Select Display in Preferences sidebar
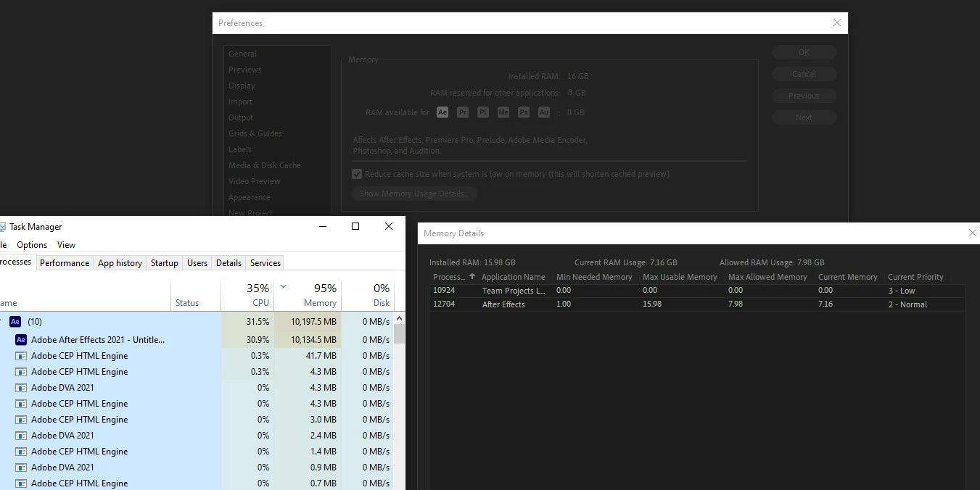Image resolution: width=980 pixels, height=490 pixels. coord(242,86)
